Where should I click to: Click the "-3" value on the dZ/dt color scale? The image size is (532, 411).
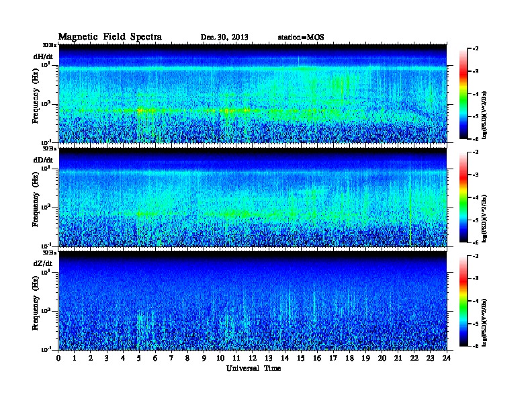click(x=476, y=278)
